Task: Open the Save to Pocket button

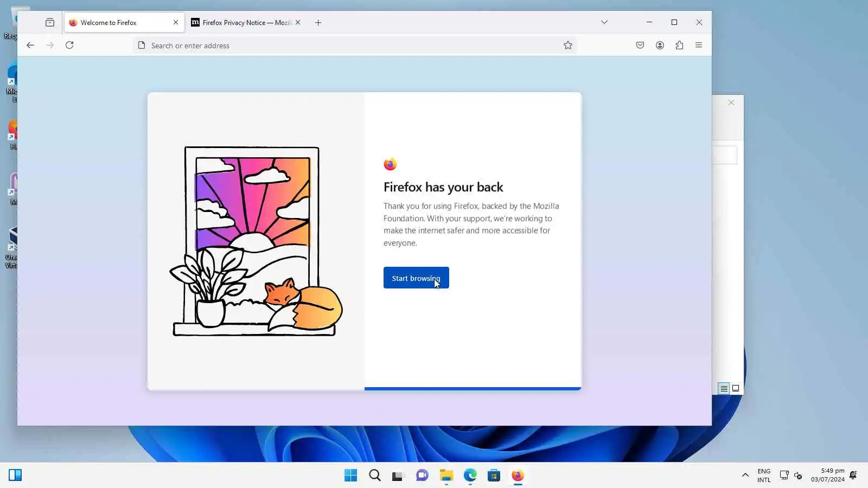Action: point(640,46)
